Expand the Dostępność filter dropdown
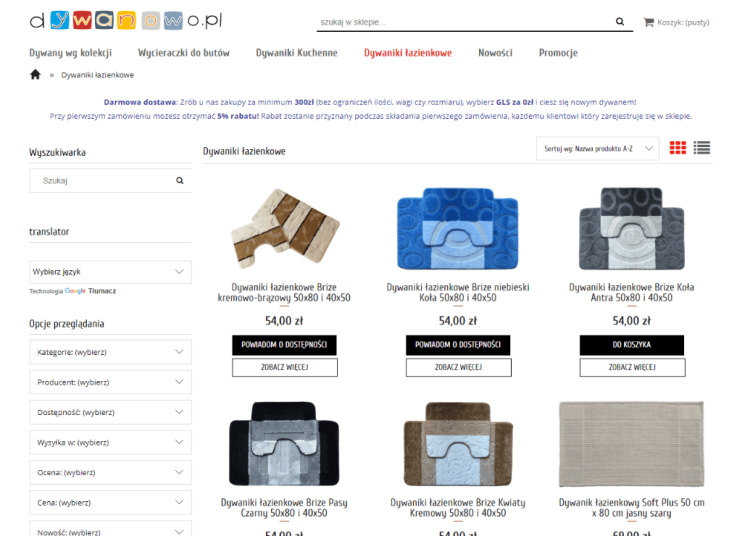Viewport: 750px width, 536px height. (110, 412)
